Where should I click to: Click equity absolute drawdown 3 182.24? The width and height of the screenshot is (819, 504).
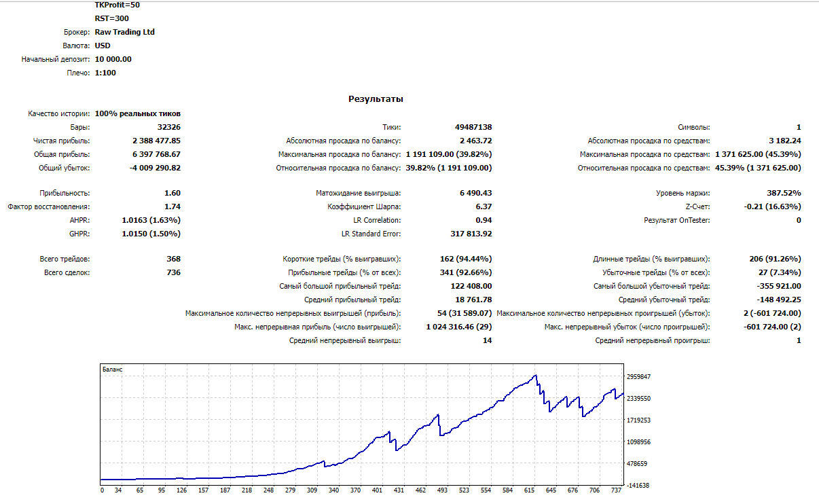coord(784,141)
